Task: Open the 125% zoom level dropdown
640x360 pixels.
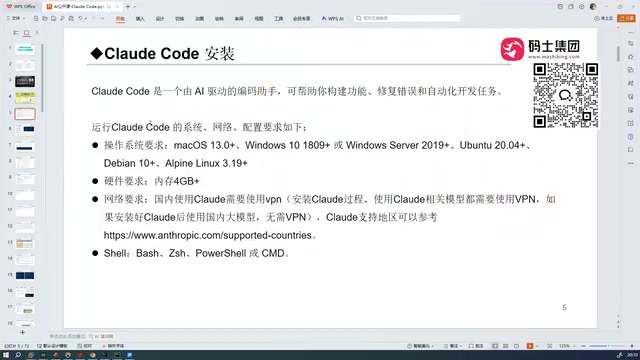Action: (566, 346)
